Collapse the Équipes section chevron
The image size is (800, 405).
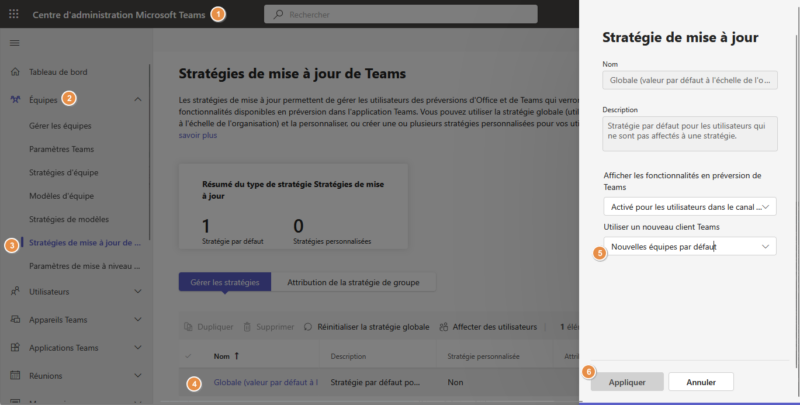point(138,99)
